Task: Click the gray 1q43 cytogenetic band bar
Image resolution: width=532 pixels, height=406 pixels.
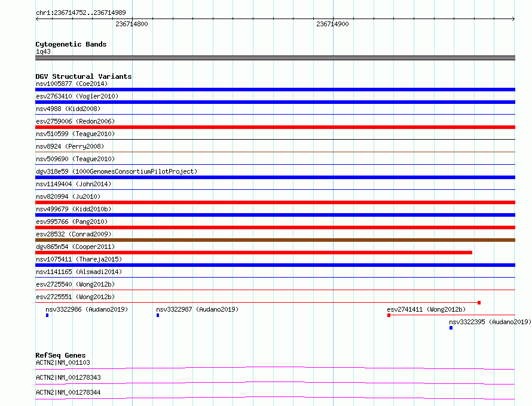Action: tap(275, 58)
